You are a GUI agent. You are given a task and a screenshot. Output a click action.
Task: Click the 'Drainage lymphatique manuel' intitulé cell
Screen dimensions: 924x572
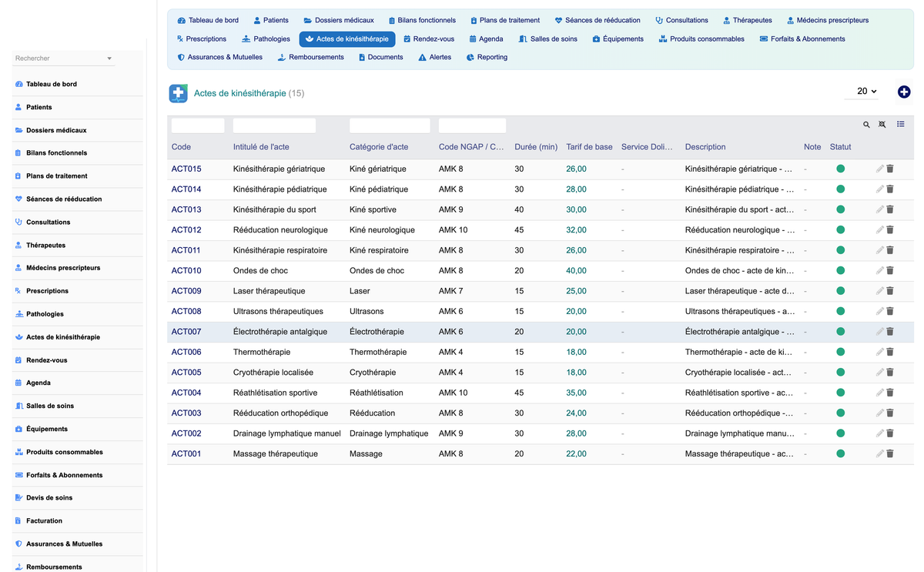click(x=286, y=433)
